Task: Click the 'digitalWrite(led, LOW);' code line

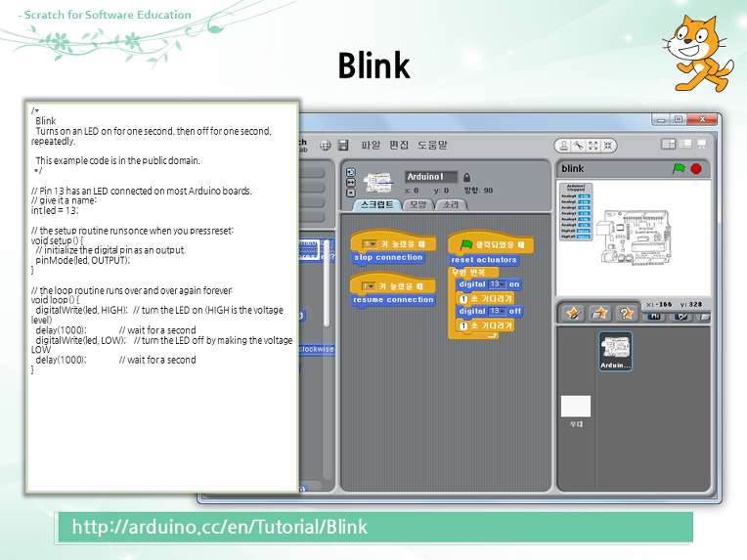Action: (x=81, y=340)
